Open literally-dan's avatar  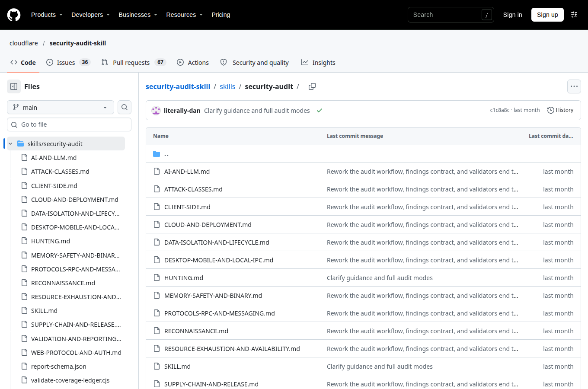pyautogui.click(x=156, y=111)
